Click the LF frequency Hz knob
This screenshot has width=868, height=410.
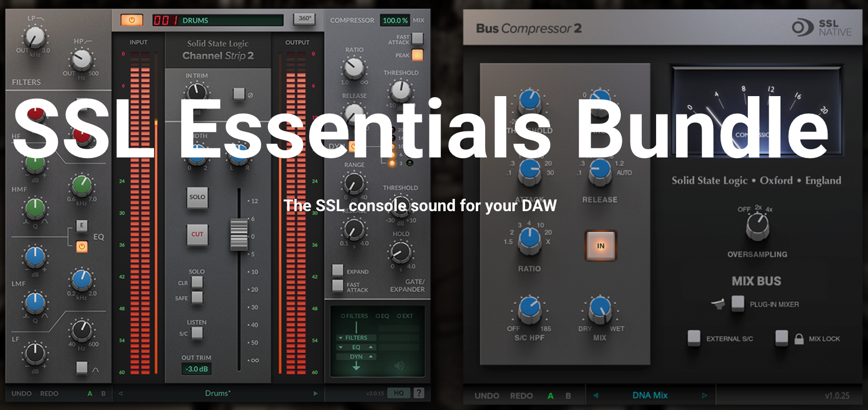[x=81, y=330]
